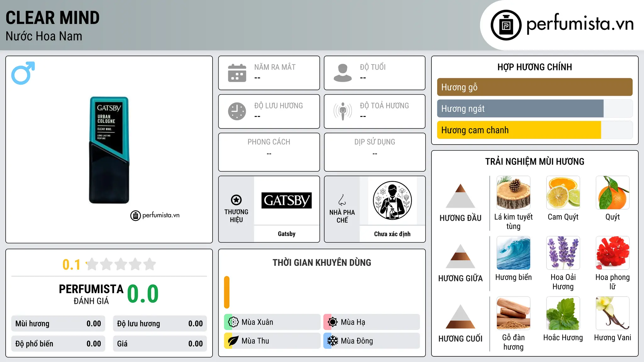Click the Chưa xác định perfumer caption
644x362 pixels.
click(x=392, y=234)
